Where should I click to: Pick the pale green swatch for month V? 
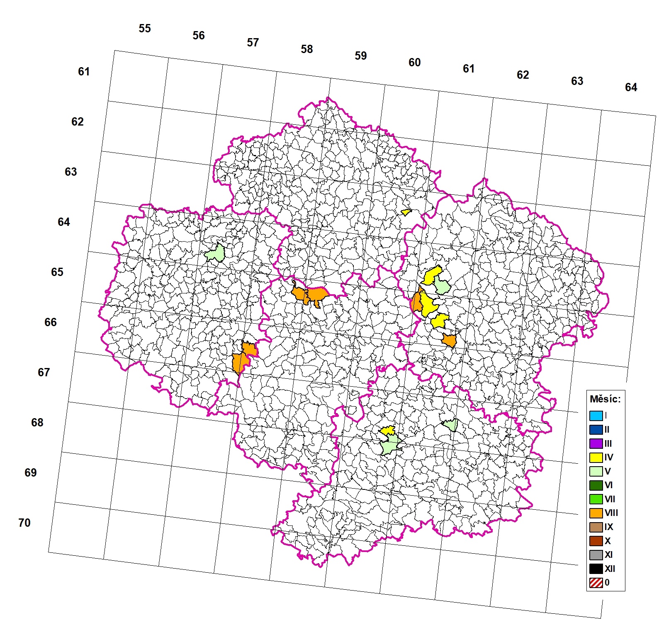tap(596, 471)
